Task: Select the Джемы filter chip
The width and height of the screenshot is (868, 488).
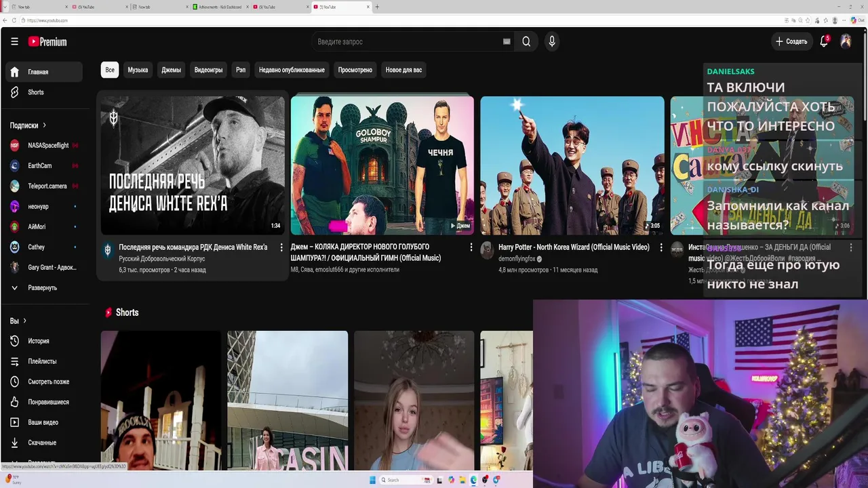Action: pyautogui.click(x=171, y=70)
